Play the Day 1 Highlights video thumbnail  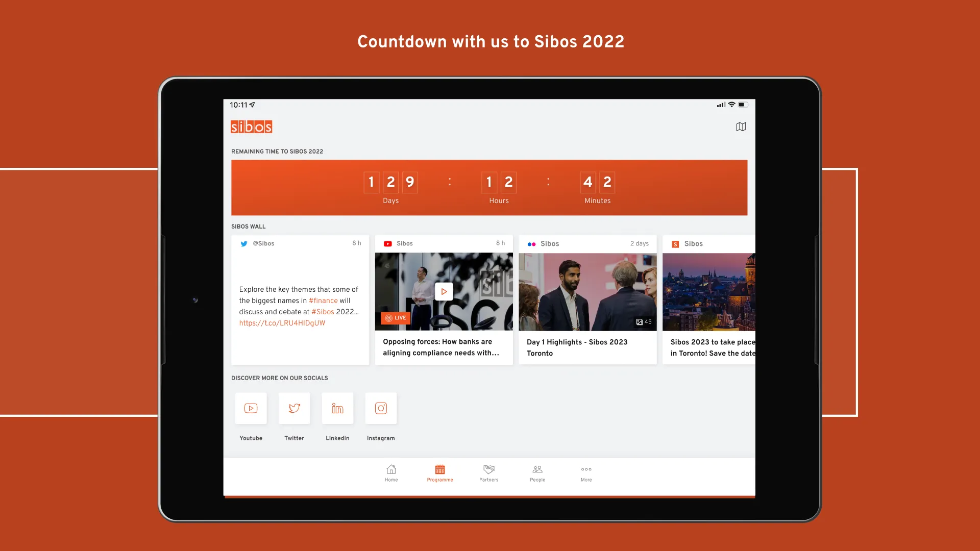587,291
